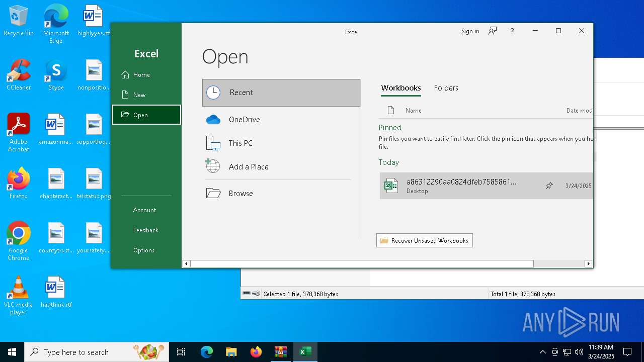The width and height of the screenshot is (644, 362).
Task: Switch to the Folders tab
Action: 446,88
